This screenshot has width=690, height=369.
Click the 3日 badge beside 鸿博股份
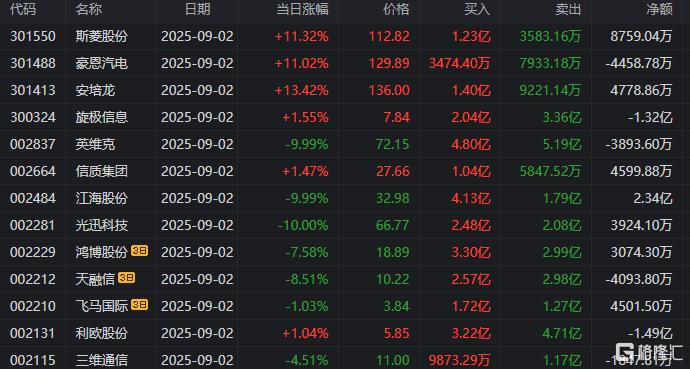click(139, 251)
